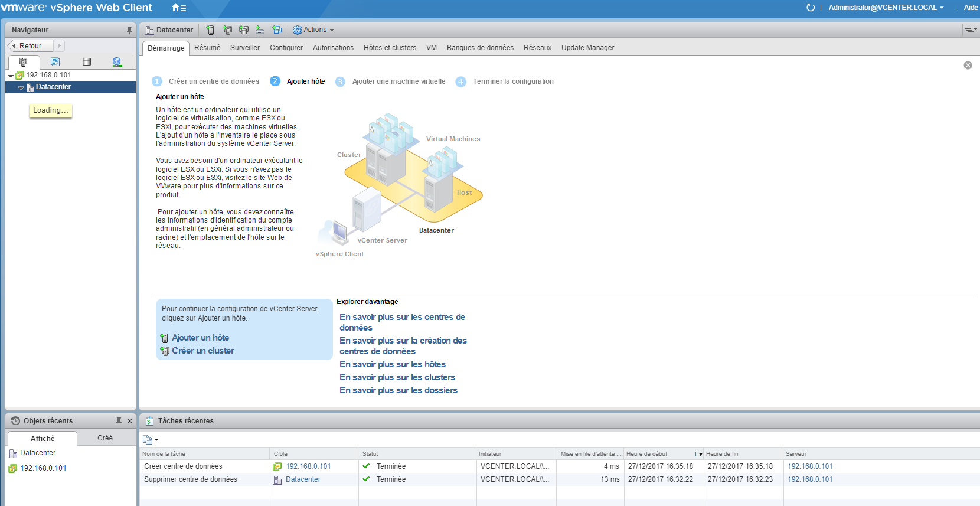Open the Réseaux tab
This screenshot has height=506, width=980.
[x=537, y=48]
